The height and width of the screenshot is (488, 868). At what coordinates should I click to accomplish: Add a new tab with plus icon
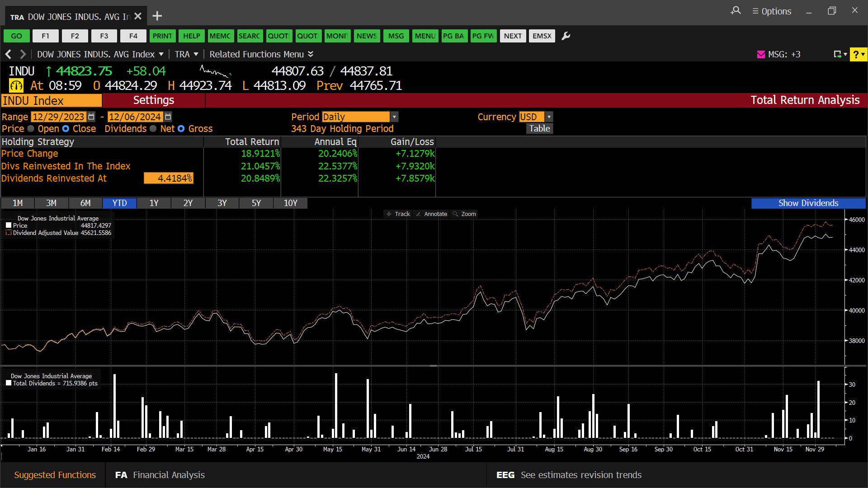pos(157,16)
